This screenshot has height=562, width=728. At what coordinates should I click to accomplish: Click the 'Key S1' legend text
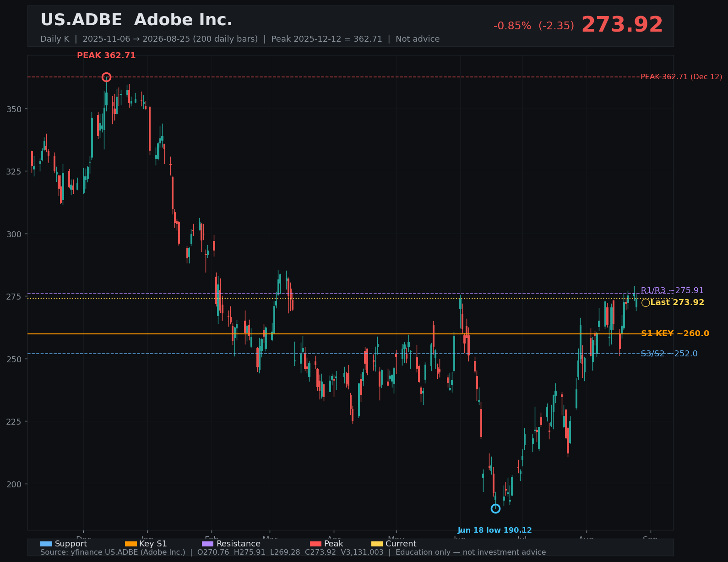point(153,544)
